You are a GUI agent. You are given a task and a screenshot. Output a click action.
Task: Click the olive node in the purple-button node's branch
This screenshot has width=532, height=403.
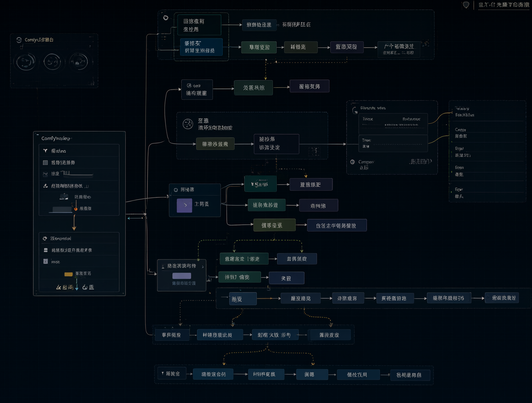click(275, 225)
